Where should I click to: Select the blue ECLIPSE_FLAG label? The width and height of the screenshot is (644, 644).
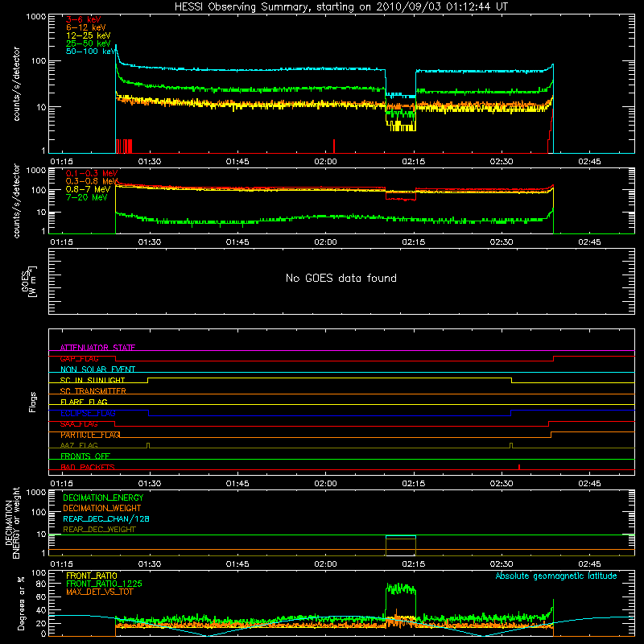click(88, 413)
